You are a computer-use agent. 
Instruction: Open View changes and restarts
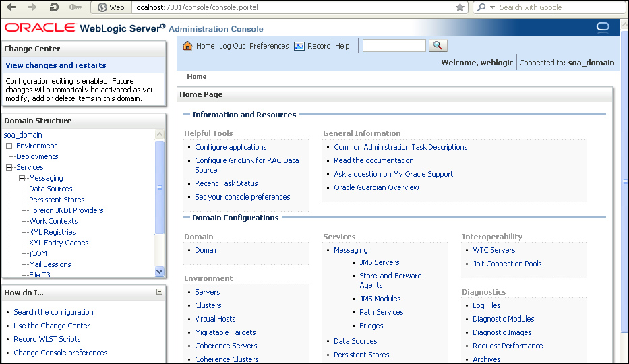point(56,65)
